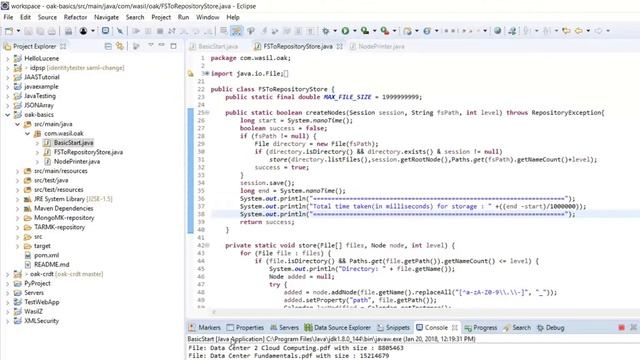Click the New Java Package icon
This screenshot has width=640, height=360.
[407, 31]
